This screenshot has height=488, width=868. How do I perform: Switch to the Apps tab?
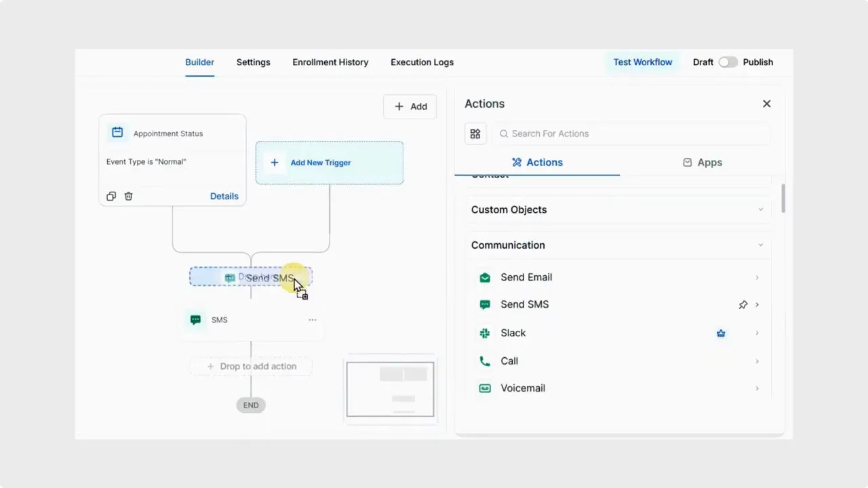(703, 162)
